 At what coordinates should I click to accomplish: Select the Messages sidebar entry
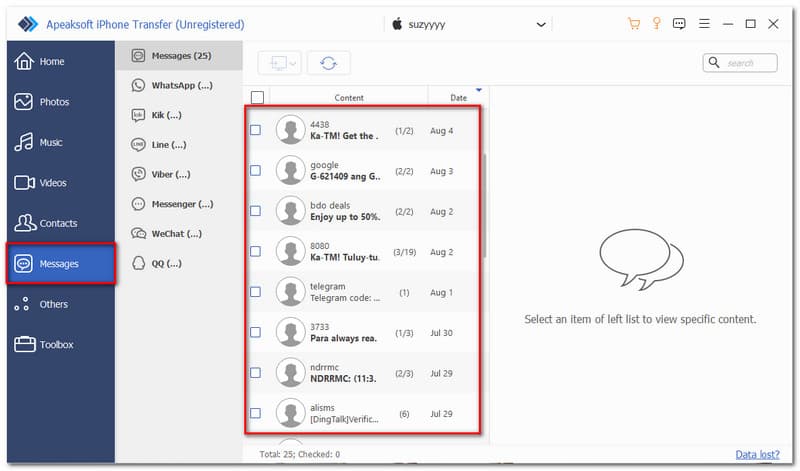point(61,263)
